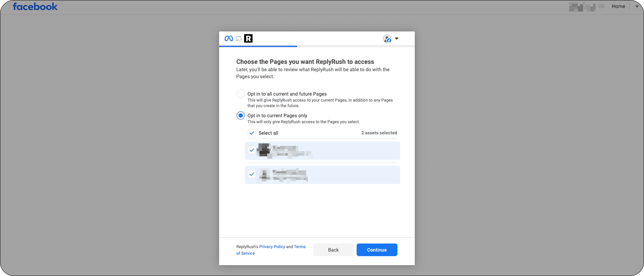Uncheck the first page checkbox

(x=252, y=150)
